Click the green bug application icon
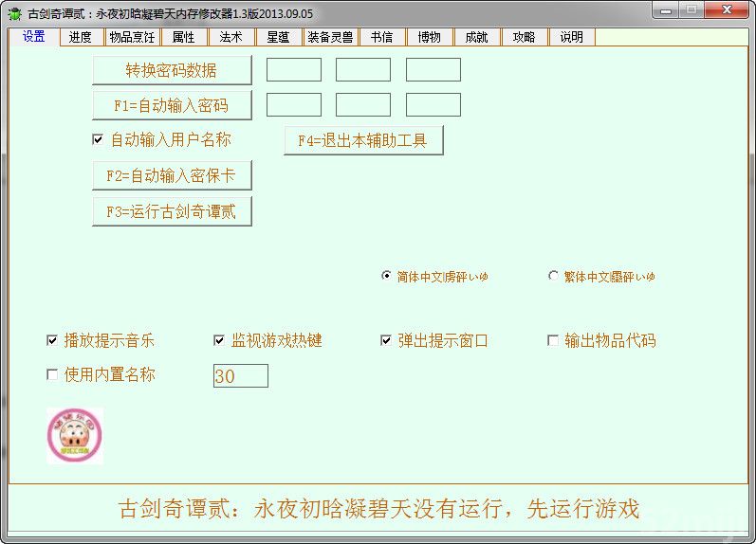The image size is (756, 544). pyautogui.click(x=15, y=13)
